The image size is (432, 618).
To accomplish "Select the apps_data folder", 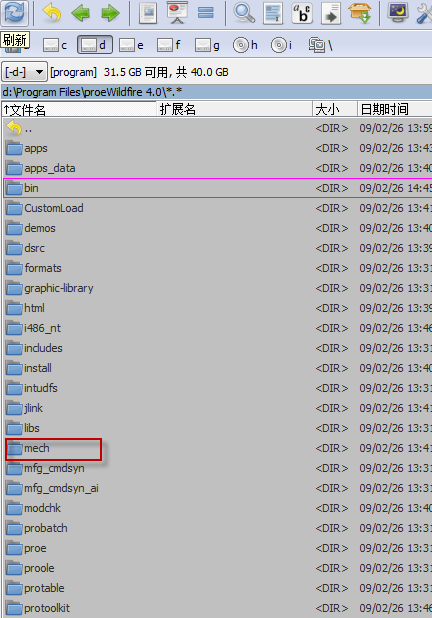I will point(41,168).
